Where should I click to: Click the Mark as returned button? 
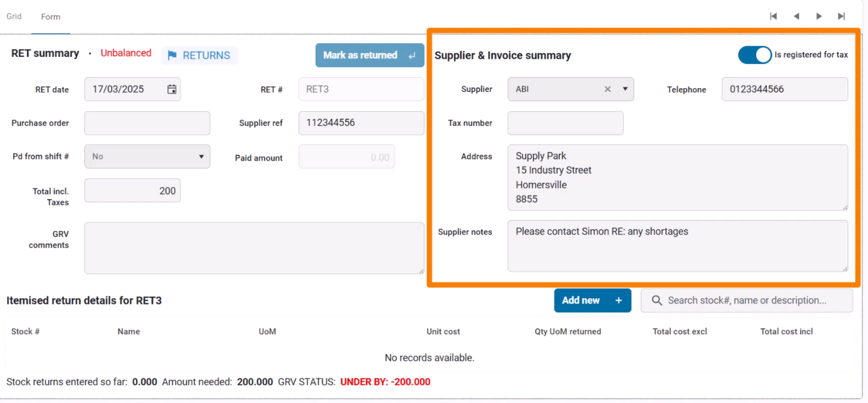pos(369,55)
